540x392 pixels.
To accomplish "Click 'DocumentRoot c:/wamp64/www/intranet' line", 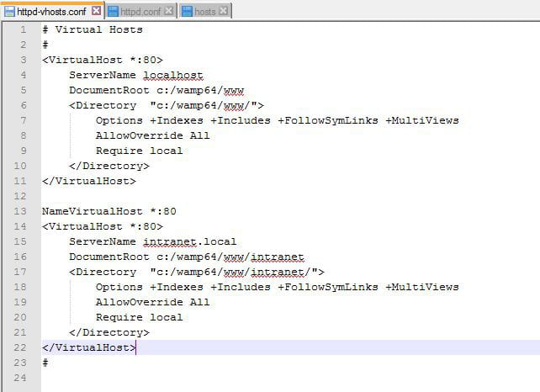I will (187, 257).
